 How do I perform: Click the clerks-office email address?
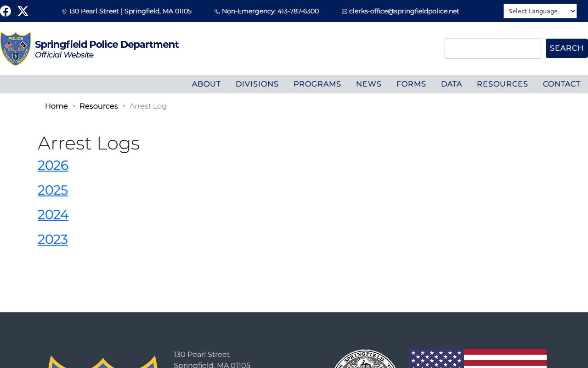(x=404, y=11)
